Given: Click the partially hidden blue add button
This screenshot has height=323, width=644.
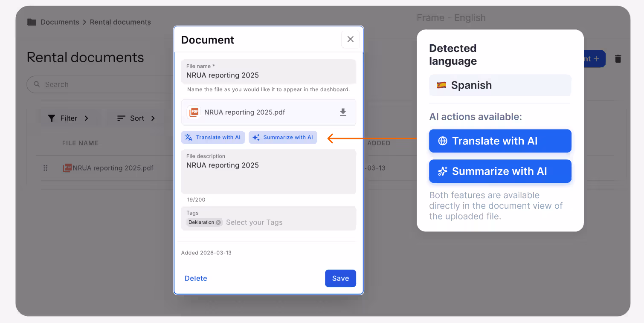Looking at the screenshot, I should pos(595,59).
